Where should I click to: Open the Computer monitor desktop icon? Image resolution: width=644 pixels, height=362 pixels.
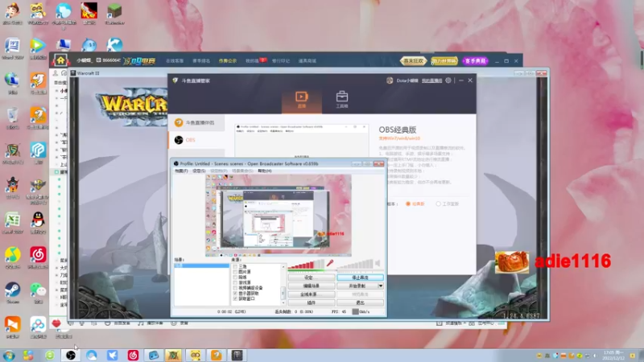pos(64,45)
